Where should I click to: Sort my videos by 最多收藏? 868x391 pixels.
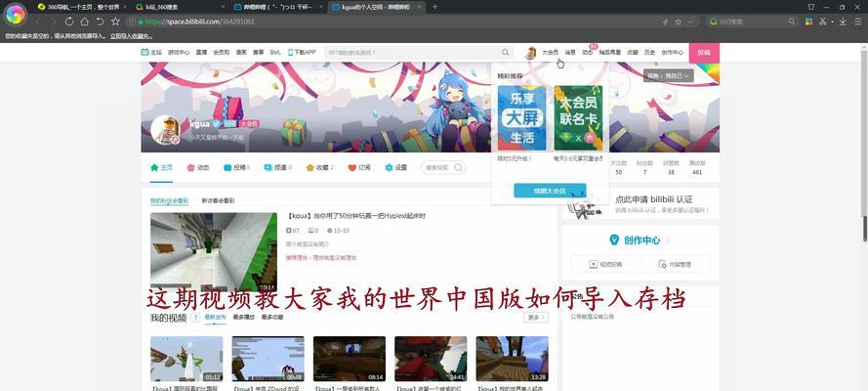(272, 318)
